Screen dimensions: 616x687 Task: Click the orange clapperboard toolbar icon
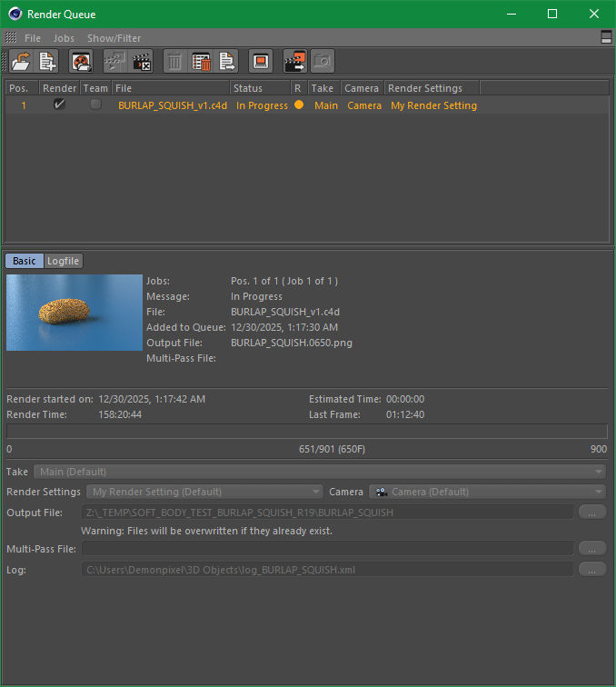click(x=295, y=62)
